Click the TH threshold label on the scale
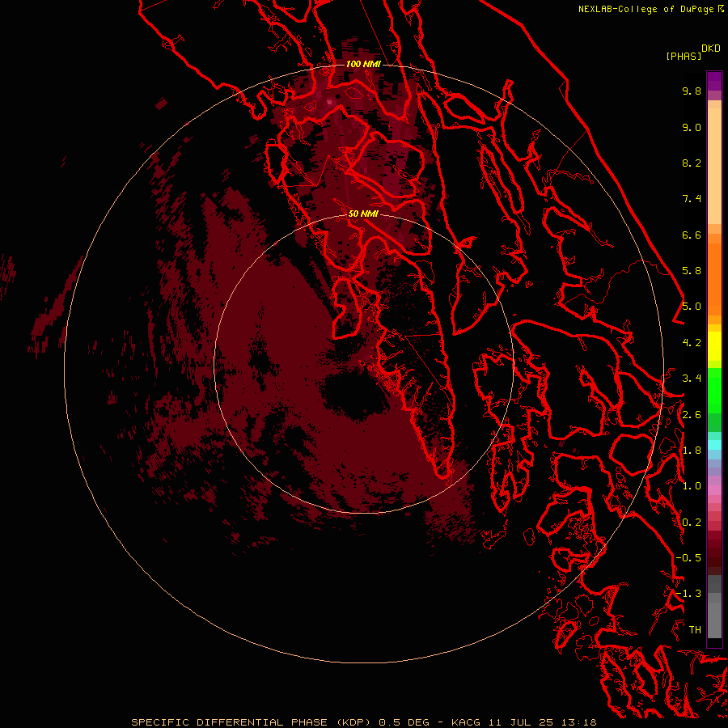Viewport: 728px width, 728px height. [x=695, y=629]
